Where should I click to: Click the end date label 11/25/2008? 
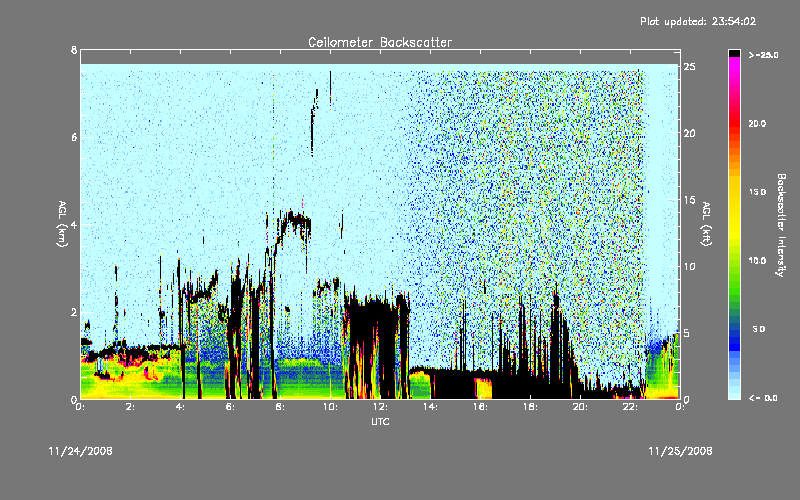pos(680,451)
